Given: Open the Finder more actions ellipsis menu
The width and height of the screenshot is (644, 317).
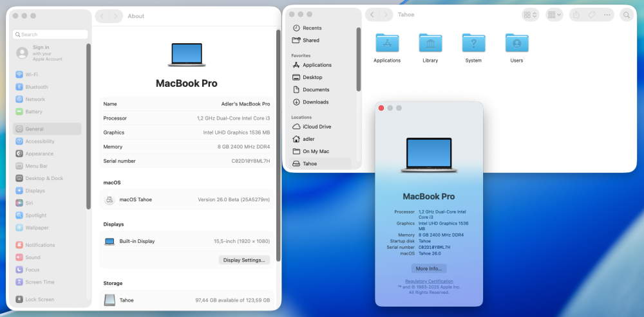Looking at the screenshot, I should pos(607,15).
